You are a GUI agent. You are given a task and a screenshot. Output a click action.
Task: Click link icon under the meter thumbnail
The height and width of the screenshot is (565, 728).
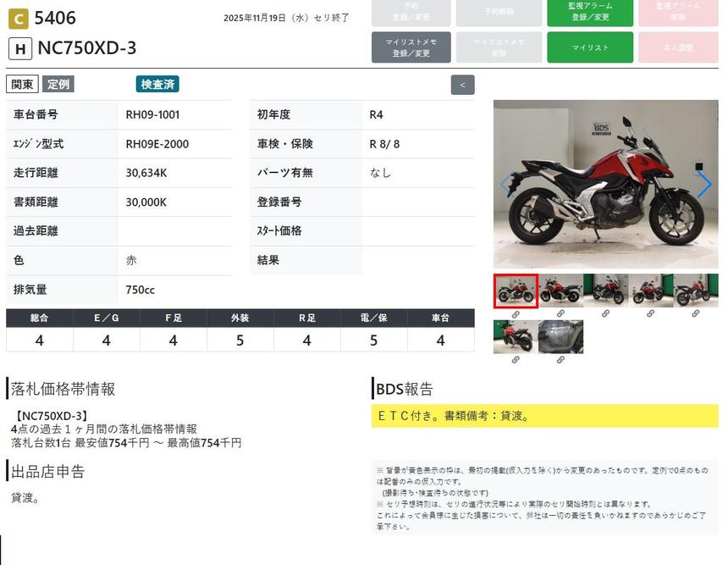(x=560, y=360)
